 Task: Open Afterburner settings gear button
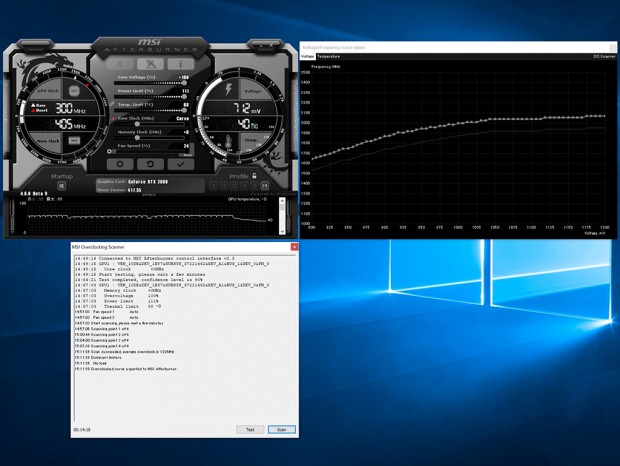[x=120, y=164]
